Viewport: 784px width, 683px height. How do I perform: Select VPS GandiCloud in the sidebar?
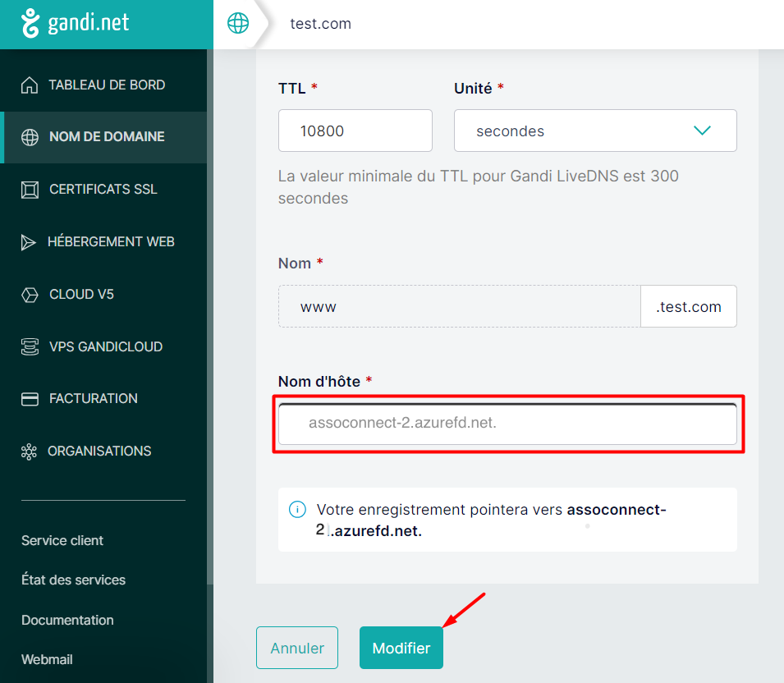pyautogui.click(x=103, y=346)
